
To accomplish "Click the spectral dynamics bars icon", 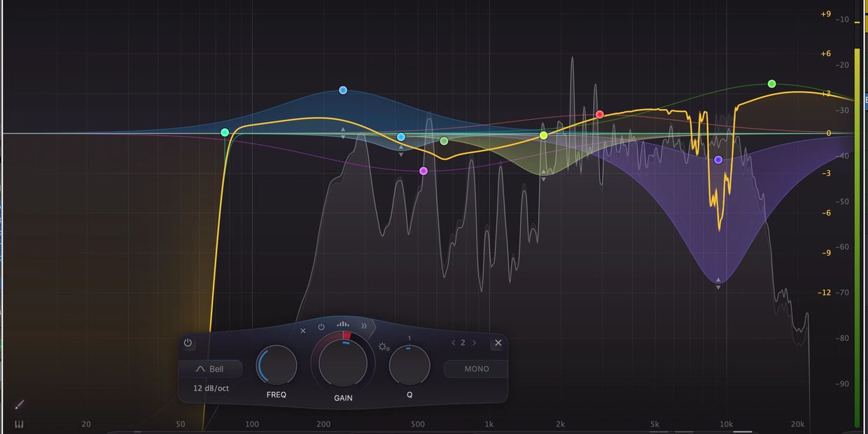I will click(342, 324).
